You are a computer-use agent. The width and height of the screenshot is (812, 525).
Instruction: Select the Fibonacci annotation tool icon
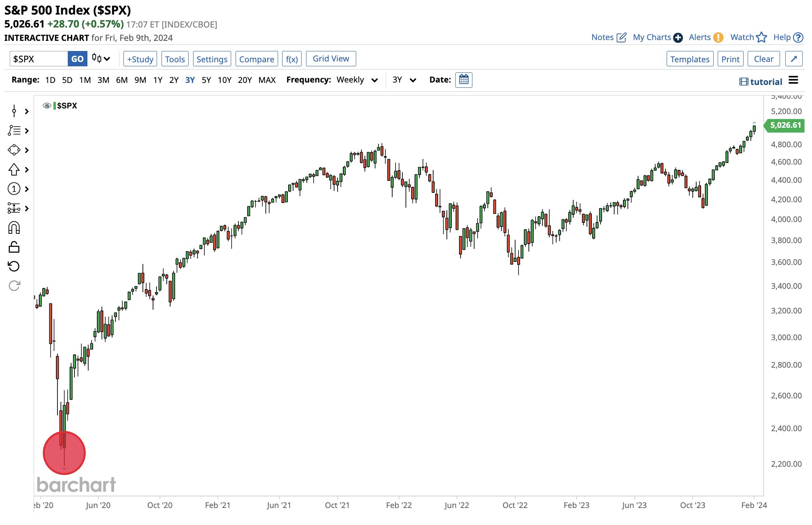coord(14,130)
